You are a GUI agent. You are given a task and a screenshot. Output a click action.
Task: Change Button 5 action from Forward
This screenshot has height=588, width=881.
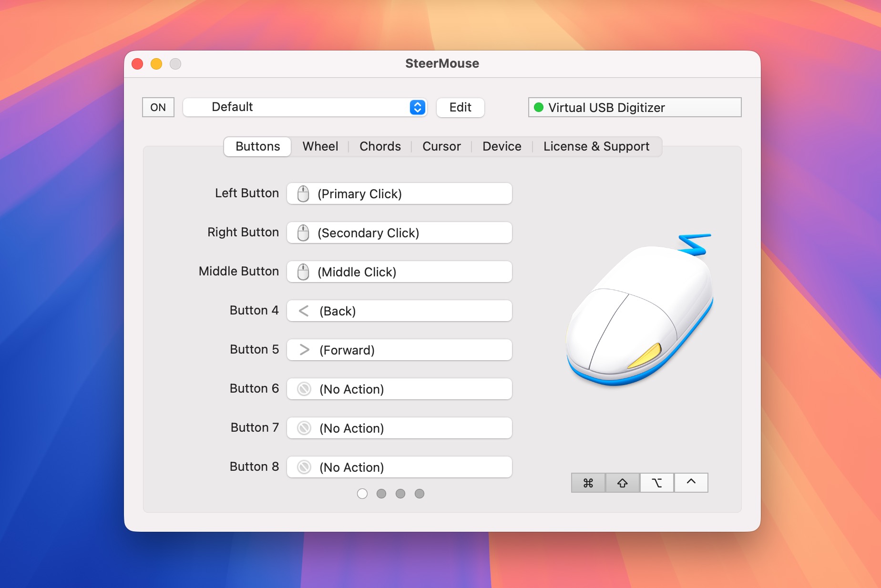(400, 350)
